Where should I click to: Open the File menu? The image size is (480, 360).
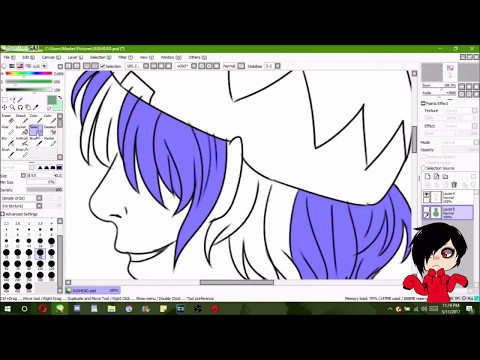click(9, 57)
